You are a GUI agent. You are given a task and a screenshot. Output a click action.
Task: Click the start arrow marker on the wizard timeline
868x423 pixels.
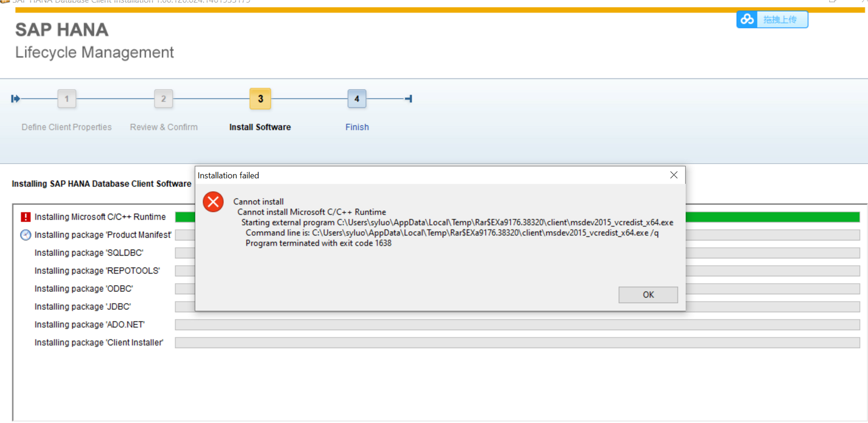tap(15, 99)
